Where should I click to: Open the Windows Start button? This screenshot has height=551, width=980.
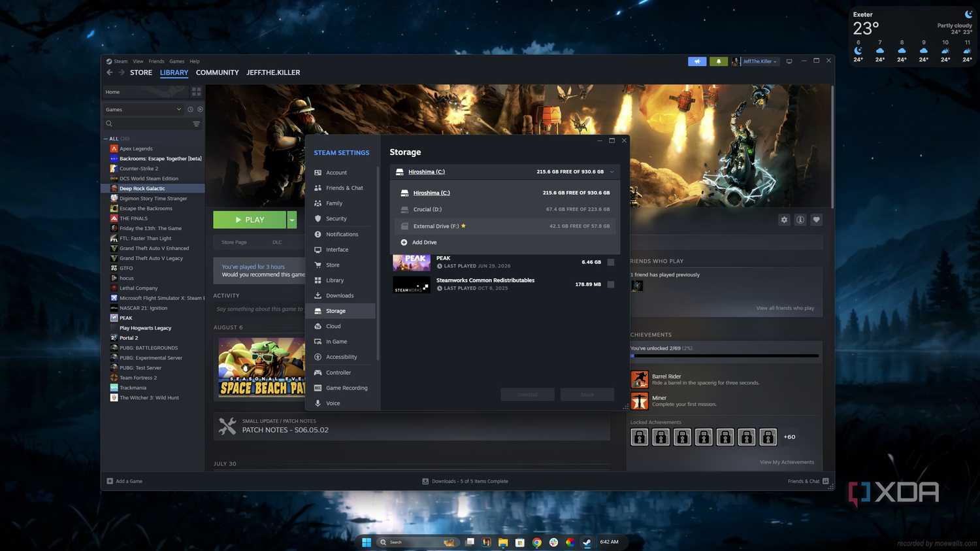coord(367,543)
